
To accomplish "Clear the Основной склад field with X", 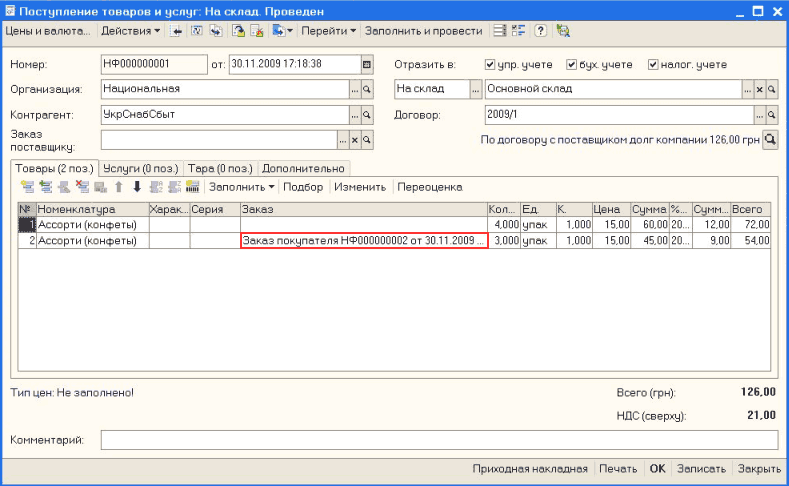I will pos(759,90).
